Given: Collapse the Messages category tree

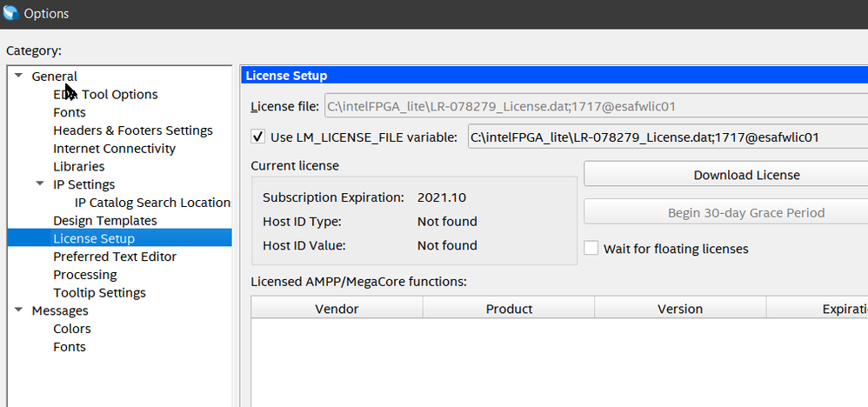Looking at the screenshot, I should 18,310.
